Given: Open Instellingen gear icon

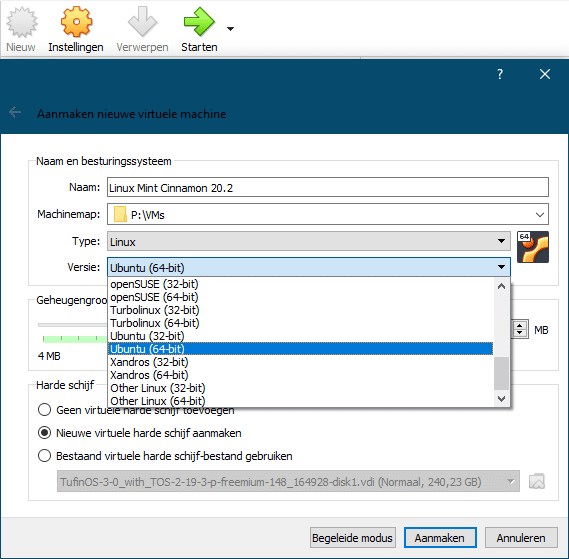Looking at the screenshot, I should coord(76,22).
